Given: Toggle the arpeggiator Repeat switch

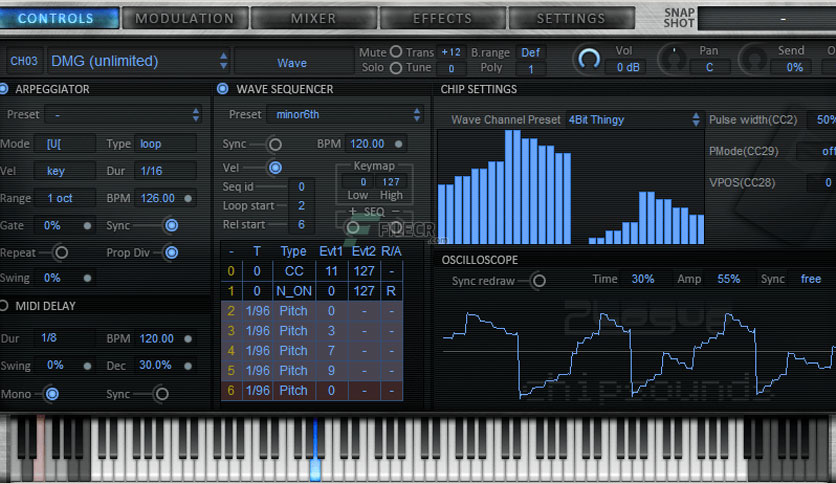Looking at the screenshot, I should 61,253.
